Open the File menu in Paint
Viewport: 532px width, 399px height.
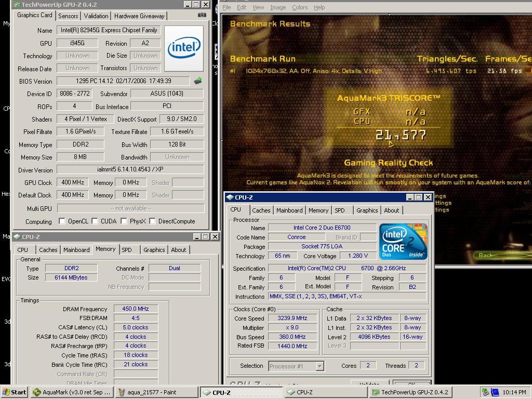coord(227,7)
